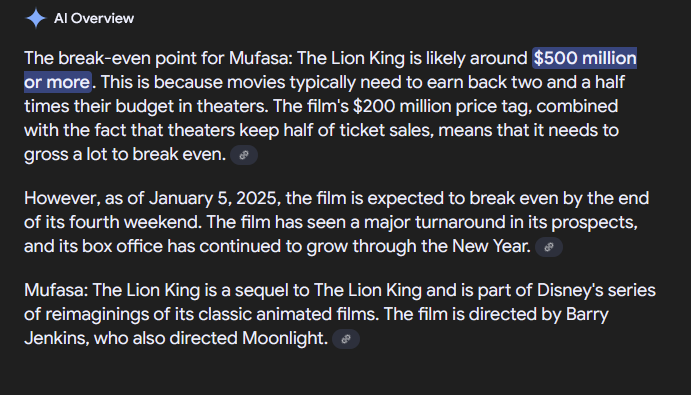691x395 pixels.
Task: Click 'Mufasa:' at the start of the third paragraph
Action: click(x=56, y=291)
